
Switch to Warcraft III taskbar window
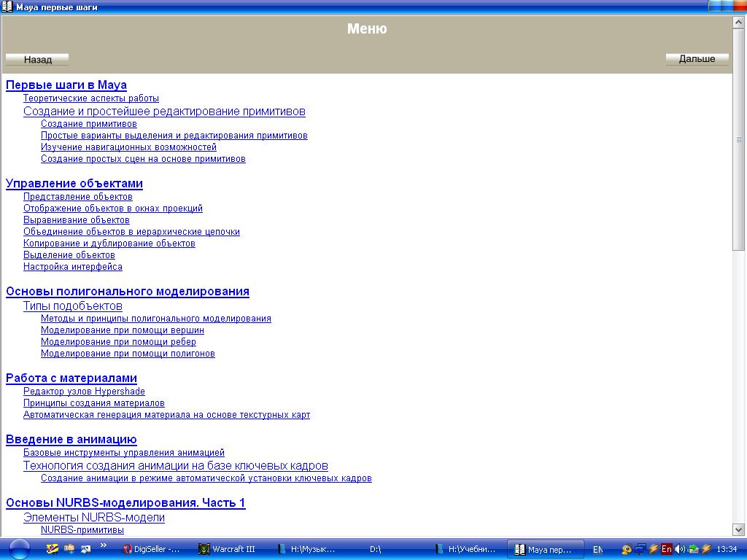pyautogui.click(x=228, y=549)
